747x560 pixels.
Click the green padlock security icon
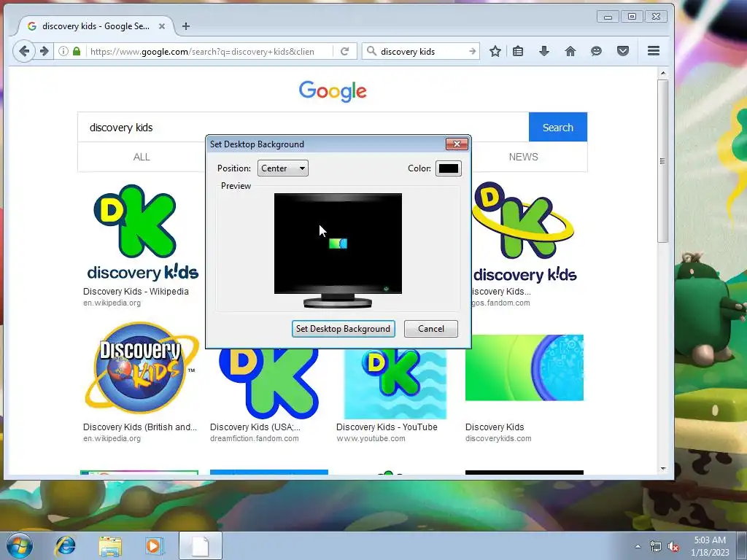point(77,51)
